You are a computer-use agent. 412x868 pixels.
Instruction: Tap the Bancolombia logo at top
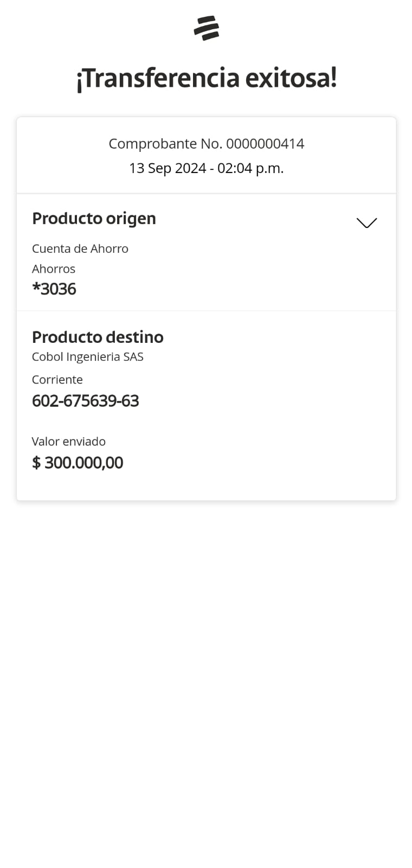tap(206, 28)
